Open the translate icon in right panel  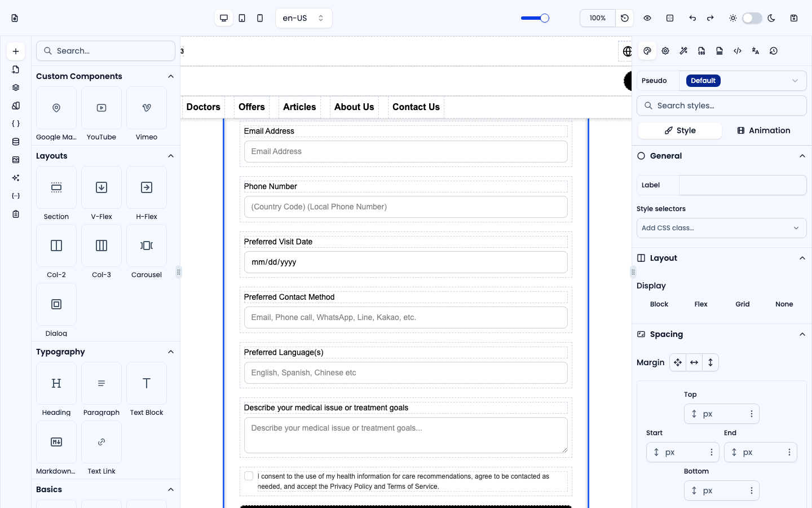tap(756, 51)
